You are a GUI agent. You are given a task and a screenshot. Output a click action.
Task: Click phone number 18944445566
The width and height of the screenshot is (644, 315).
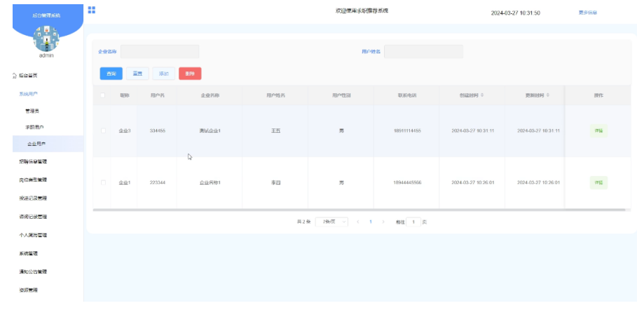point(406,182)
